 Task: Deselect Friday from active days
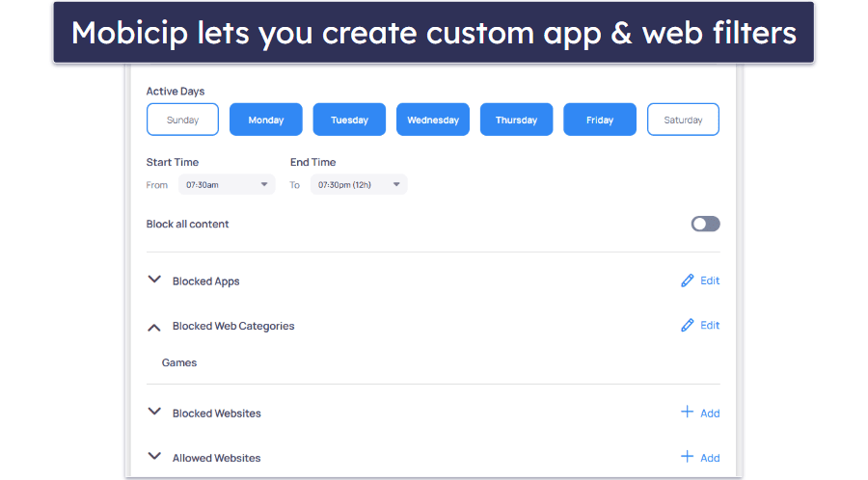tap(600, 120)
